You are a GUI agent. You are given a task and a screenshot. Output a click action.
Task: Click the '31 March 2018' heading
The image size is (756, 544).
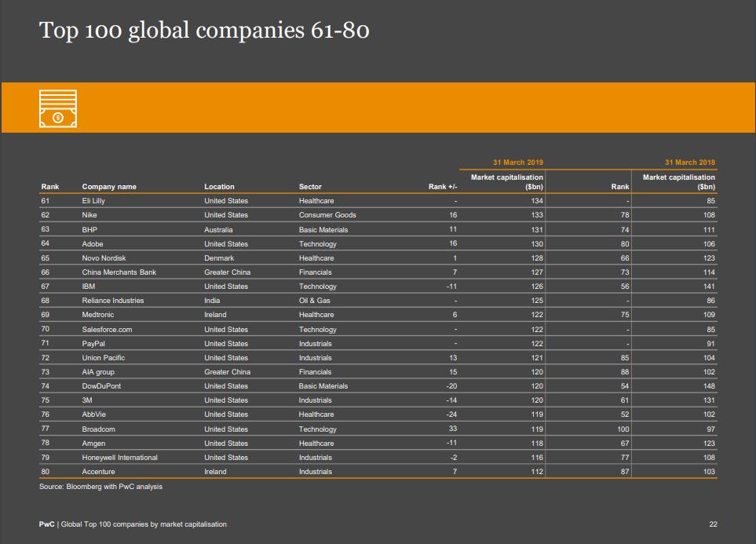(x=690, y=162)
